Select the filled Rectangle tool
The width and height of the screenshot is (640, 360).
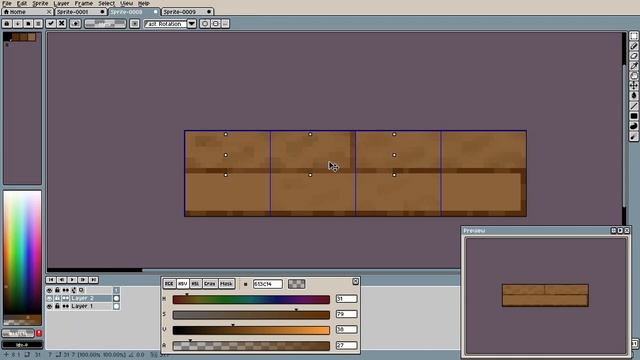pyautogui.click(x=633, y=116)
